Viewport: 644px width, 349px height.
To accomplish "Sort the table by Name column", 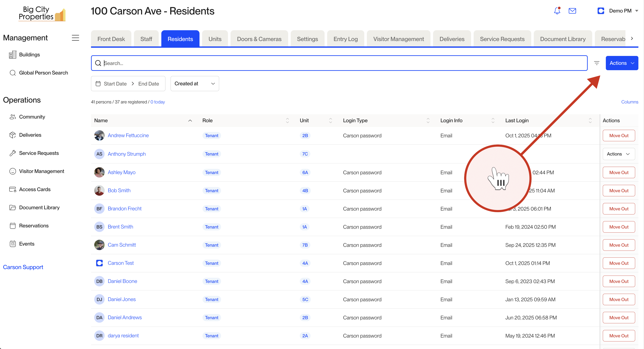I will [190, 121].
